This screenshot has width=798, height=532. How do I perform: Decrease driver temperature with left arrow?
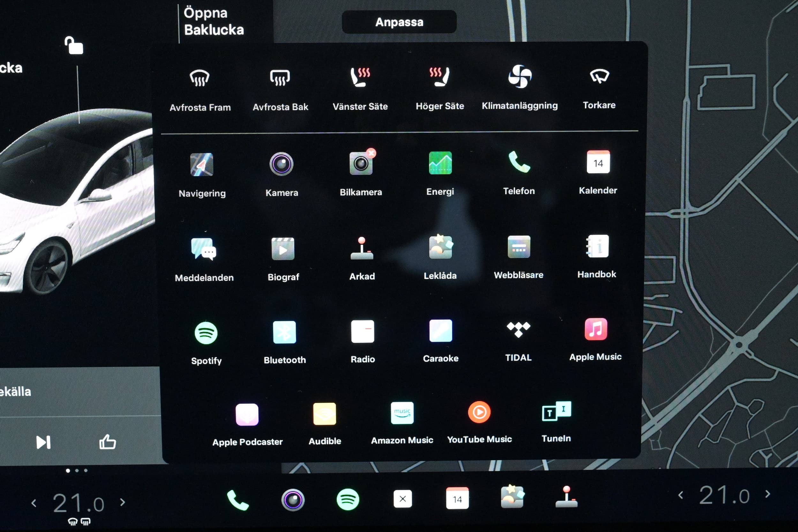click(x=34, y=503)
